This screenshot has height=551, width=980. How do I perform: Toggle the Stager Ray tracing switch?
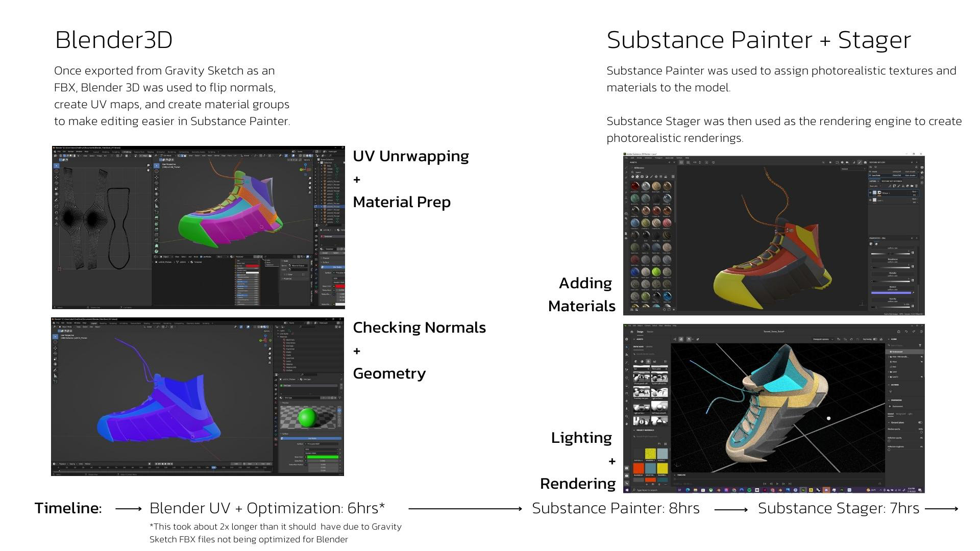click(x=875, y=339)
